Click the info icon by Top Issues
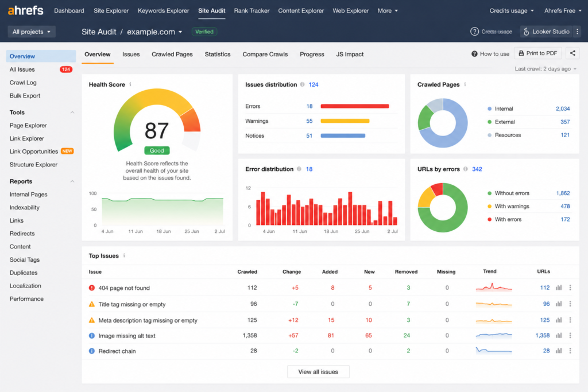 [x=124, y=255]
